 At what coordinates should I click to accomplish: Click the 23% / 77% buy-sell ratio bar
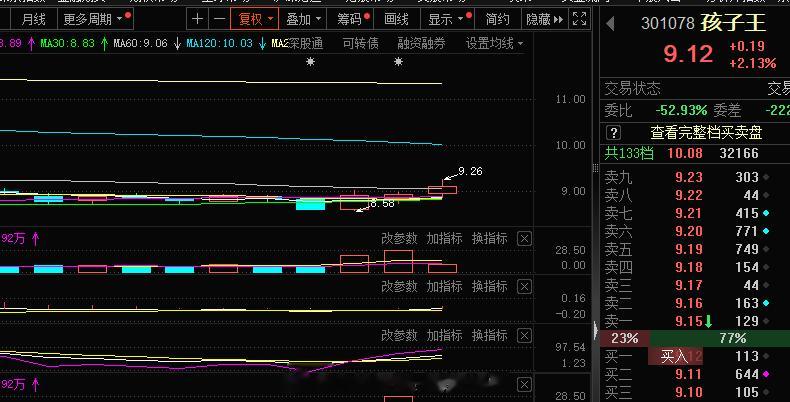pyautogui.click(x=695, y=339)
